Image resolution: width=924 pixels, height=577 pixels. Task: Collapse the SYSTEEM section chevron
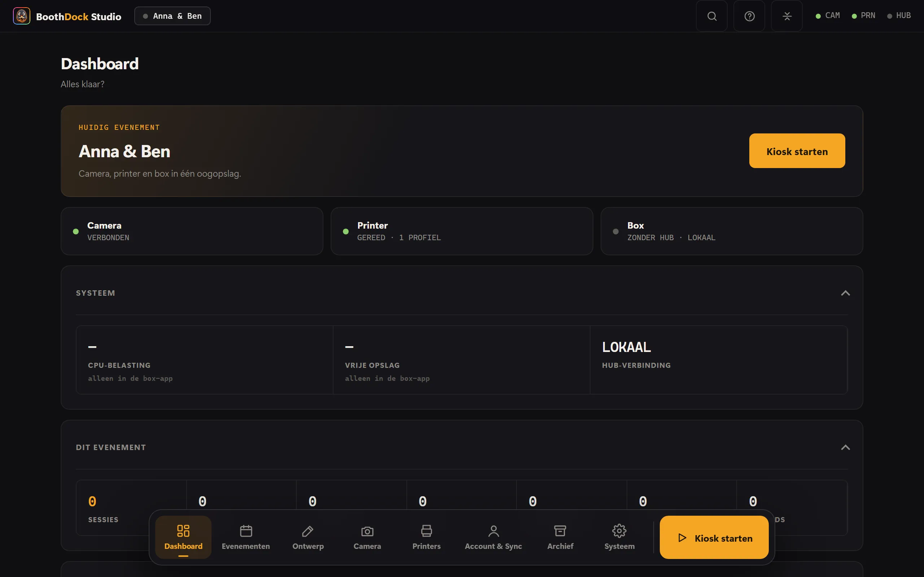[x=845, y=293]
